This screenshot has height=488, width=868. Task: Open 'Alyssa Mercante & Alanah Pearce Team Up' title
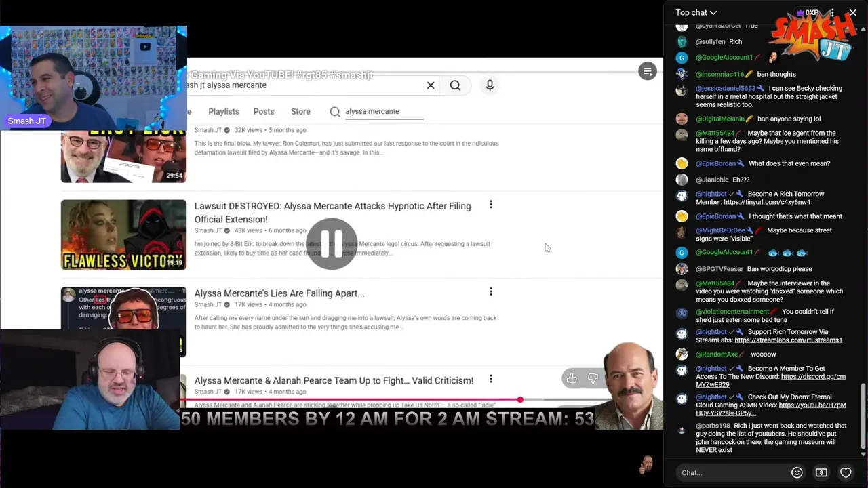tap(334, 380)
